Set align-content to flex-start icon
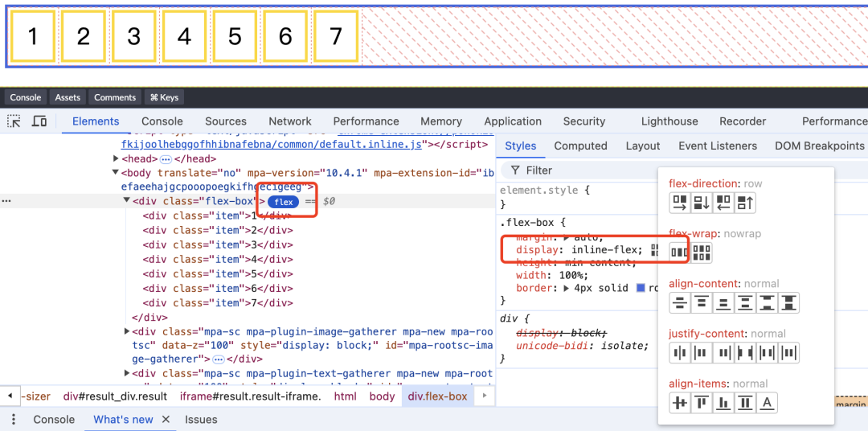Image resolution: width=868 pixels, height=431 pixels. [x=702, y=303]
